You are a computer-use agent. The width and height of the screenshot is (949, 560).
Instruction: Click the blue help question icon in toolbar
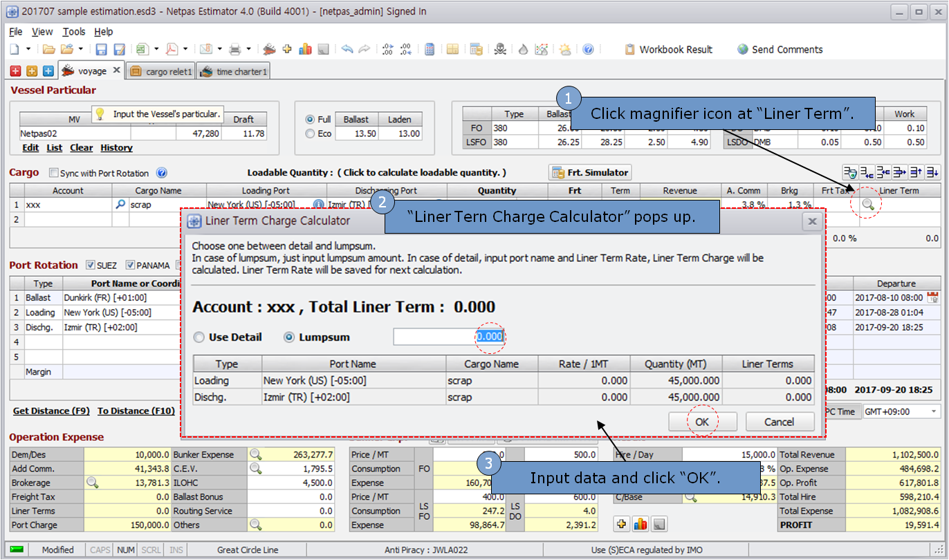[588, 49]
